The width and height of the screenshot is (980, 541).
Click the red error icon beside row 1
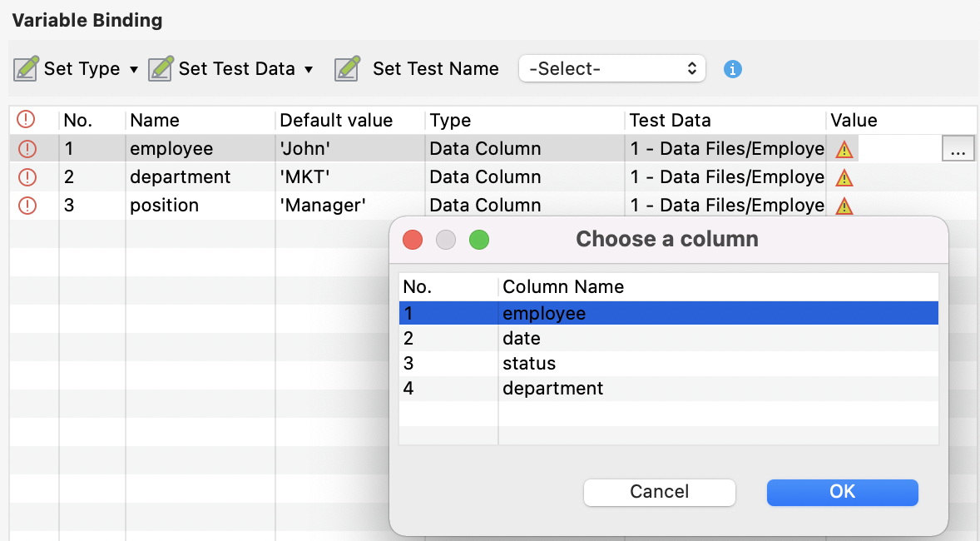pyautogui.click(x=25, y=148)
